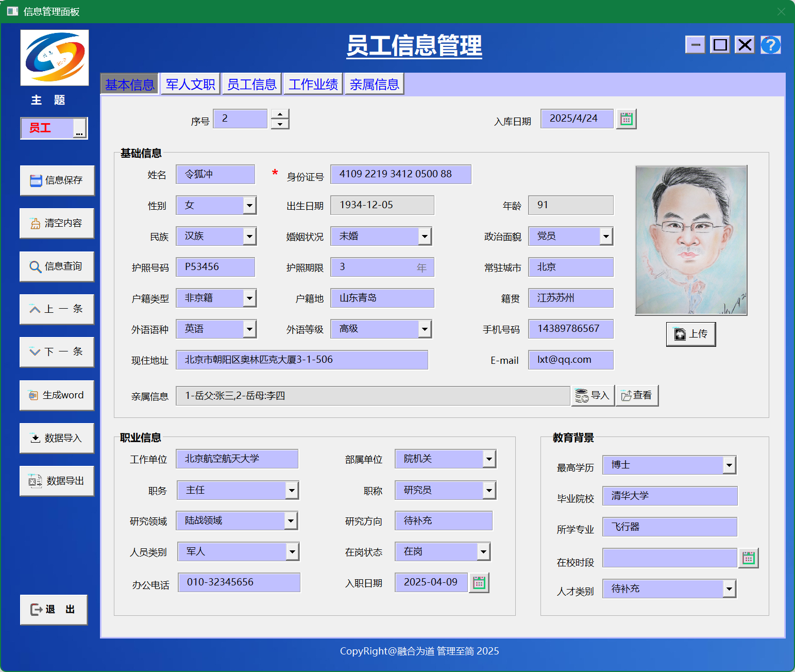Screen dimensions: 795x672
Task: Click the company logo image
Action: 55,58
